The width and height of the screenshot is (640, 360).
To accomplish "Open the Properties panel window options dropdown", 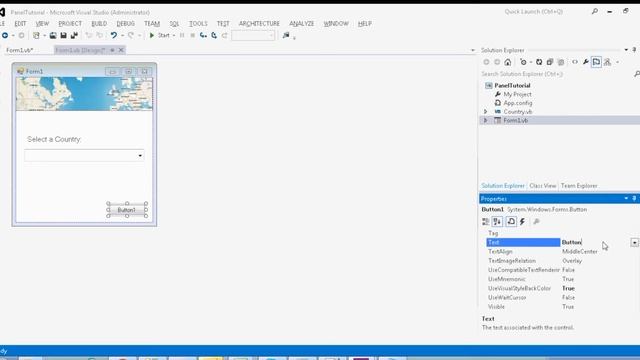I will click(626, 199).
